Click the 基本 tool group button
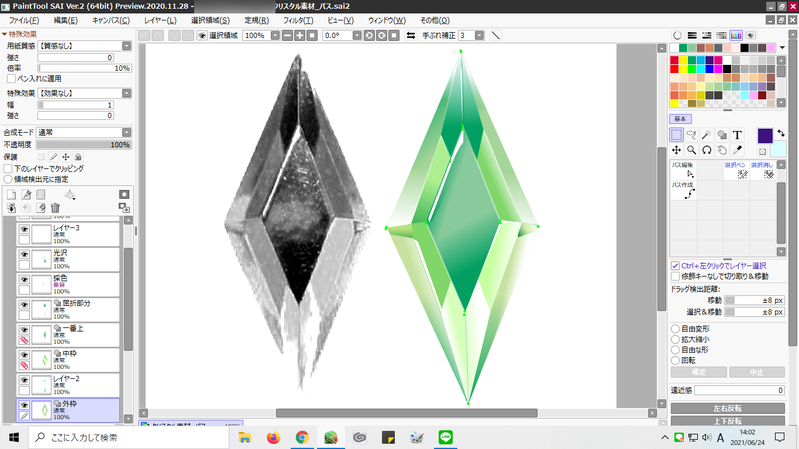 point(680,119)
